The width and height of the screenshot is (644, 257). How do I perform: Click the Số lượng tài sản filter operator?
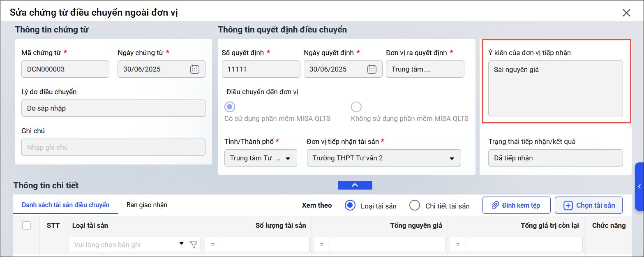213,245
